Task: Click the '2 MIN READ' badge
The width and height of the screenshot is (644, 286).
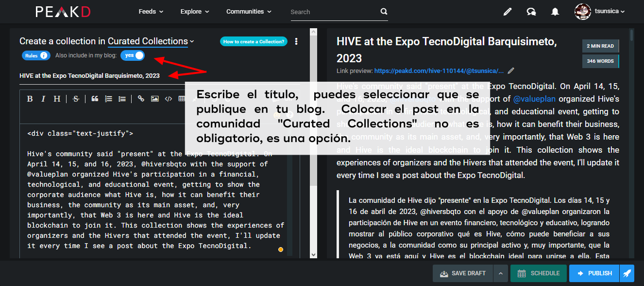Action: 600,46
